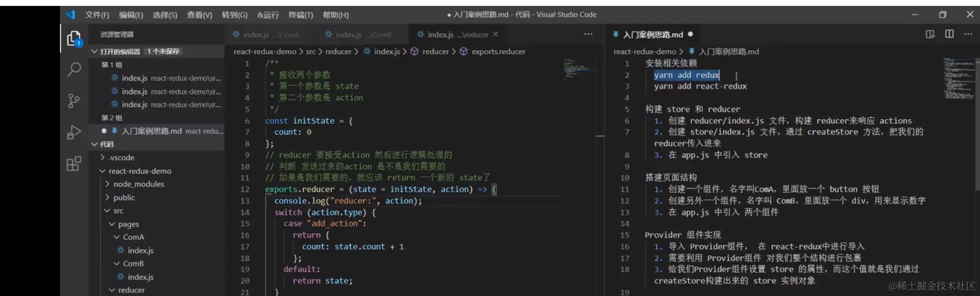Split the right editor group

[949, 34]
